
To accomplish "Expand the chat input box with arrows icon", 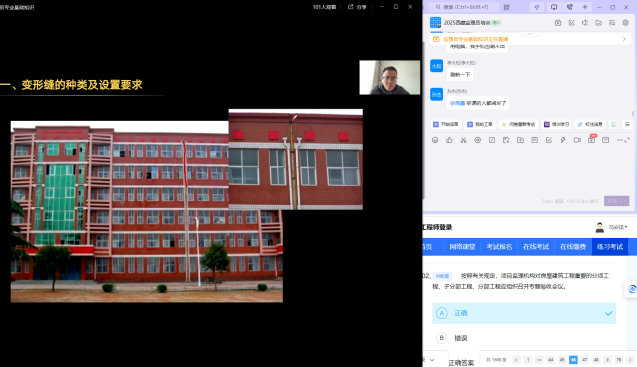I will (627, 140).
